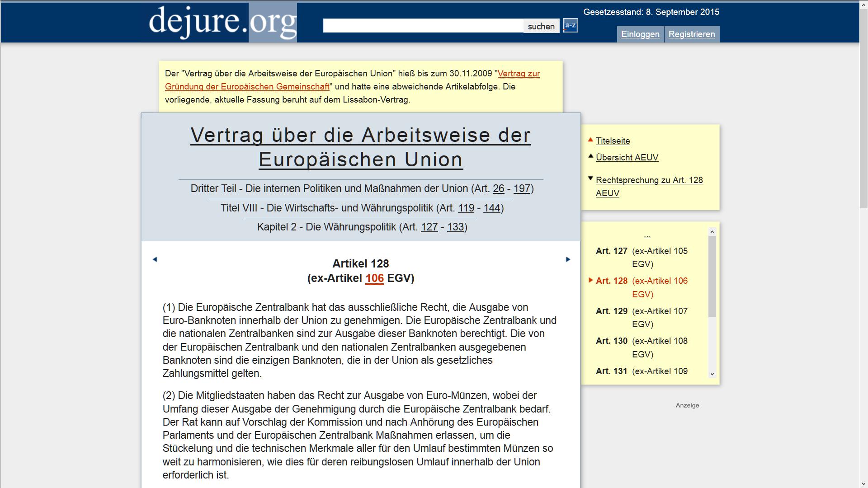Select Art. 129 in article list

[611, 311]
